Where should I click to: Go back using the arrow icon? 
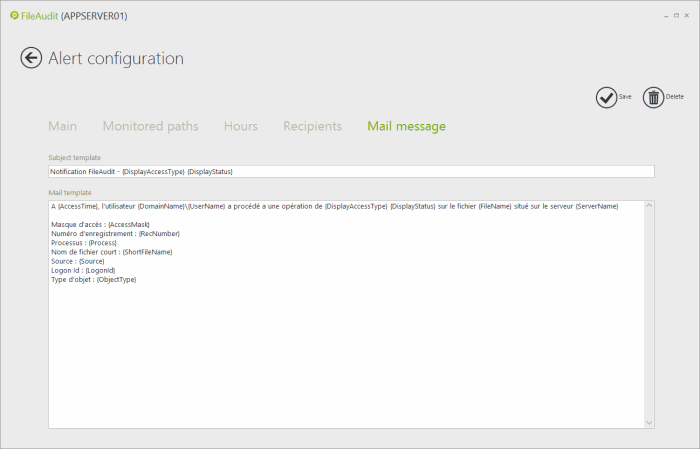(x=31, y=58)
